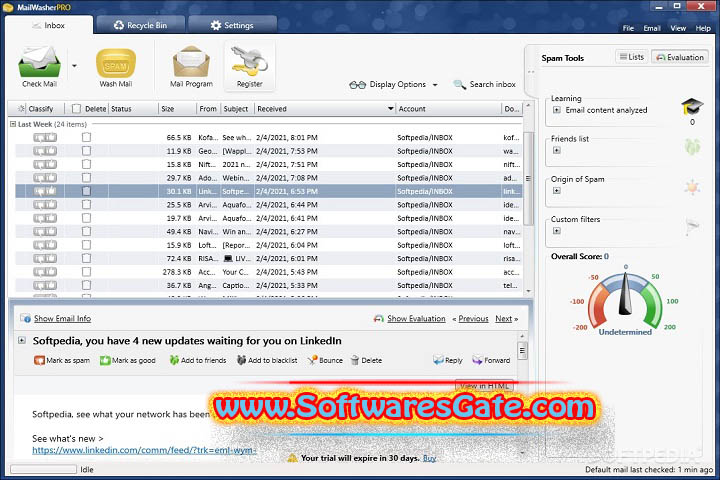720x480 pixels.
Task: Click the trial warning icon
Action: 292,458
